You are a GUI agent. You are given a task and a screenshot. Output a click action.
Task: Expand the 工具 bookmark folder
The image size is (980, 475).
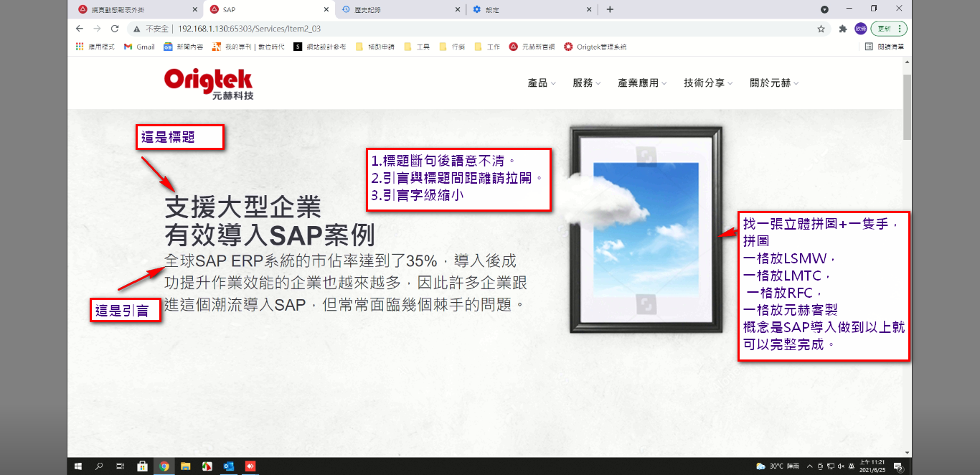(417, 47)
